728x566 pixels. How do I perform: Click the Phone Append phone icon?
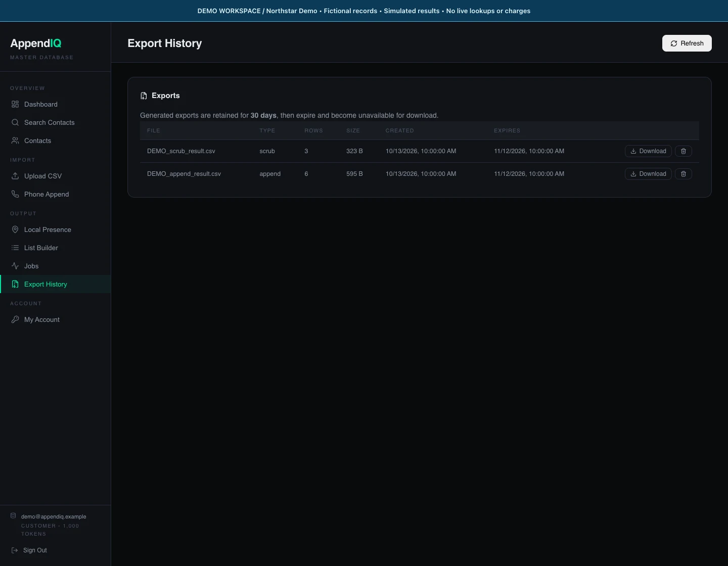point(15,194)
